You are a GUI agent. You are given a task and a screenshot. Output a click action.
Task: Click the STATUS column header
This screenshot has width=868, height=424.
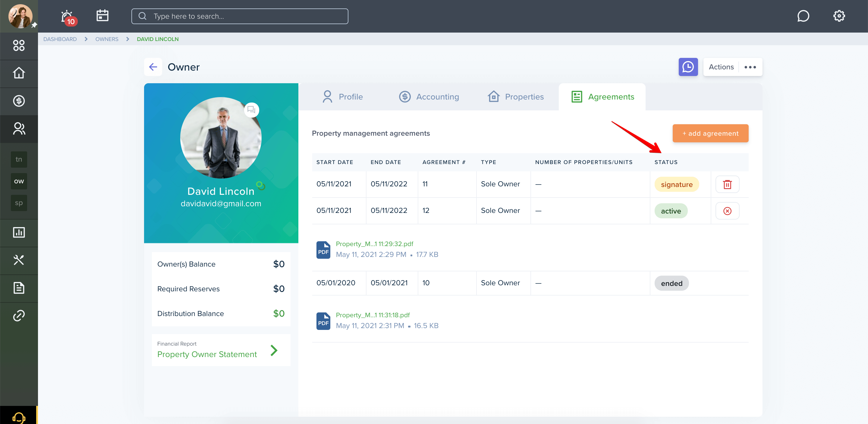click(x=666, y=162)
